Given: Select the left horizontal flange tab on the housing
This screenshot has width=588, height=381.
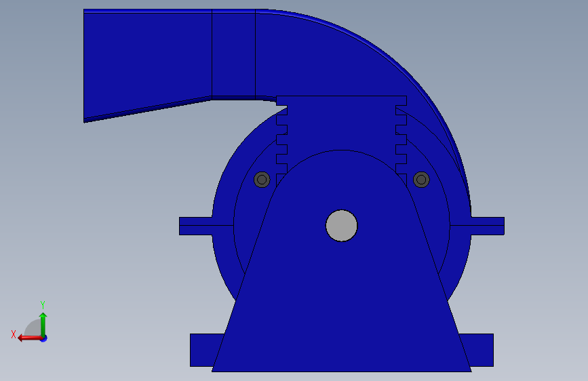Looking at the screenshot, I should coord(195,226).
